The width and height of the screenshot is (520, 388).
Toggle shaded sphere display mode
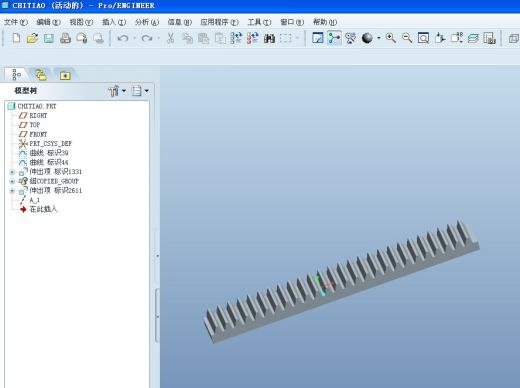click(367, 38)
